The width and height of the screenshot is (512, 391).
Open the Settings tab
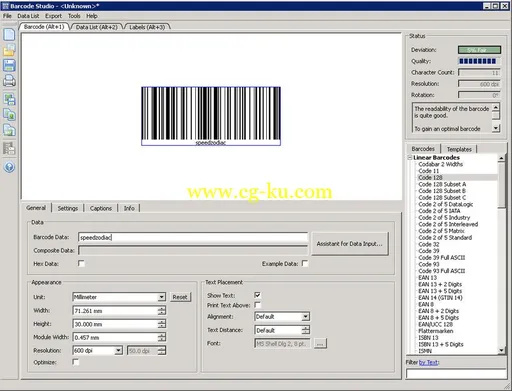pos(68,208)
